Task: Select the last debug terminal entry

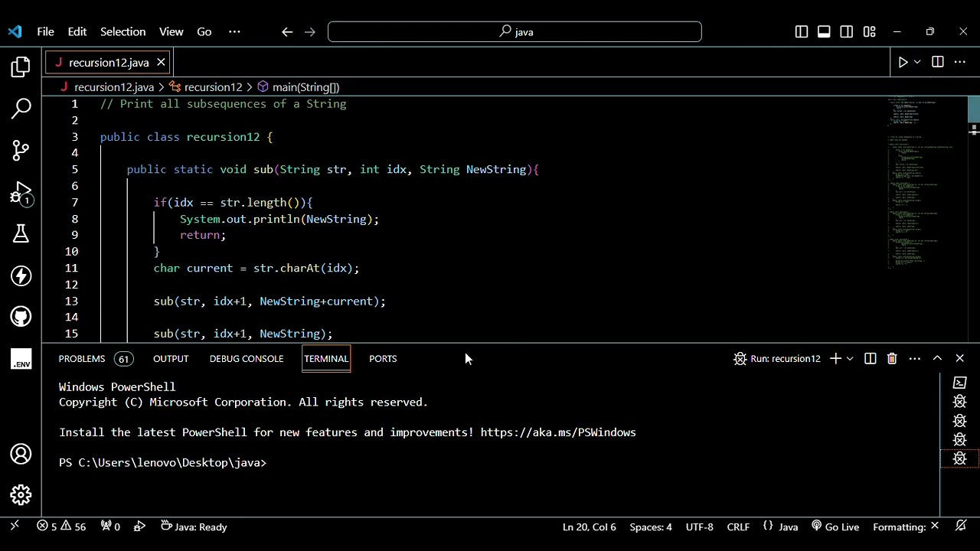Action: point(960,458)
